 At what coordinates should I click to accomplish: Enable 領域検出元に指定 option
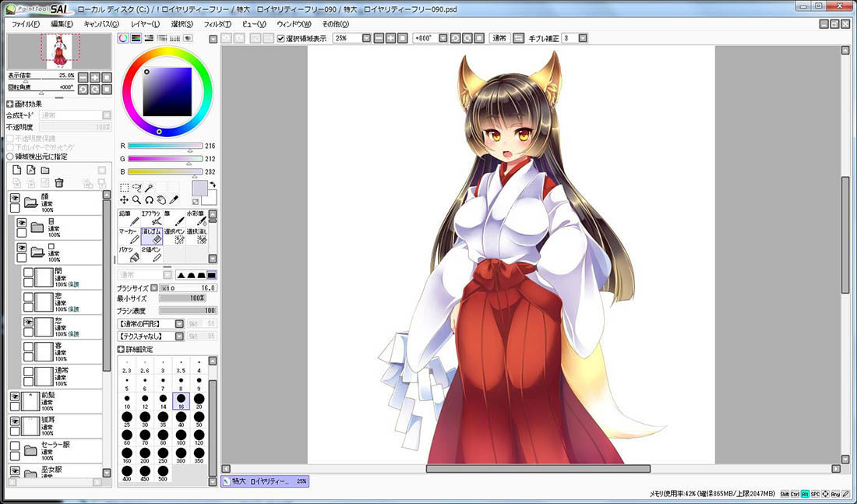click(x=10, y=157)
